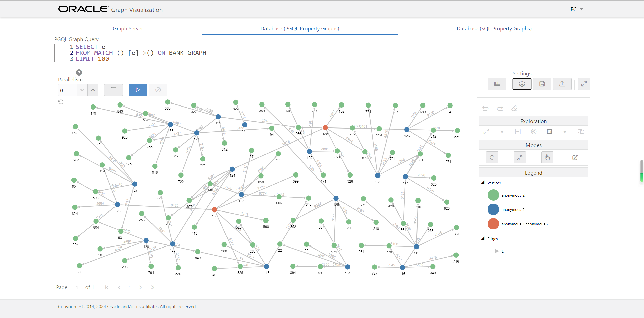Open the EC user dropdown menu

pyautogui.click(x=576, y=9)
